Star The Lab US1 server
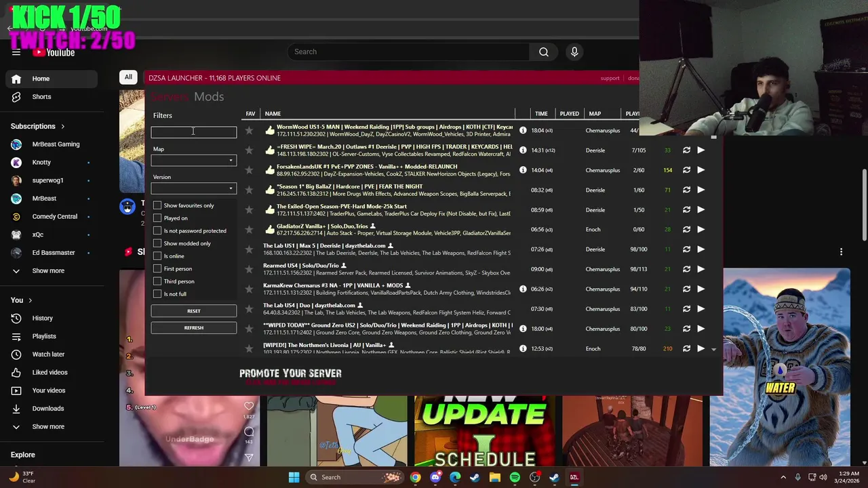 pos(249,249)
